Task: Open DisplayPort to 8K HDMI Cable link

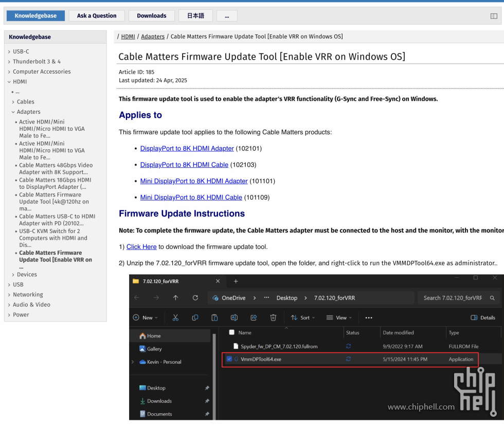Action: click(x=184, y=165)
